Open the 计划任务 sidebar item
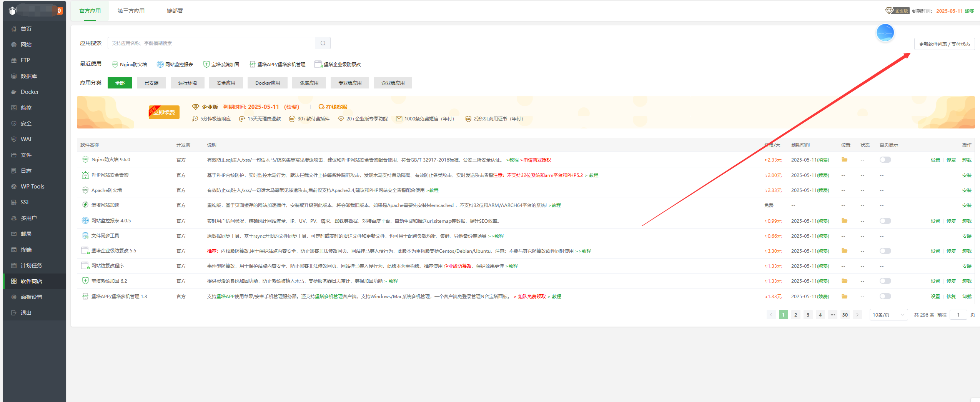980x402 pixels. (35, 265)
